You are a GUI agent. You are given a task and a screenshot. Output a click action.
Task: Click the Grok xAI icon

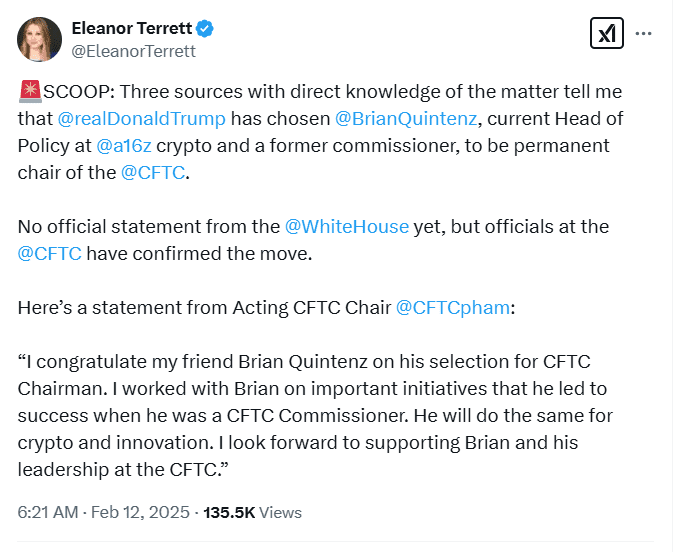point(607,34)
